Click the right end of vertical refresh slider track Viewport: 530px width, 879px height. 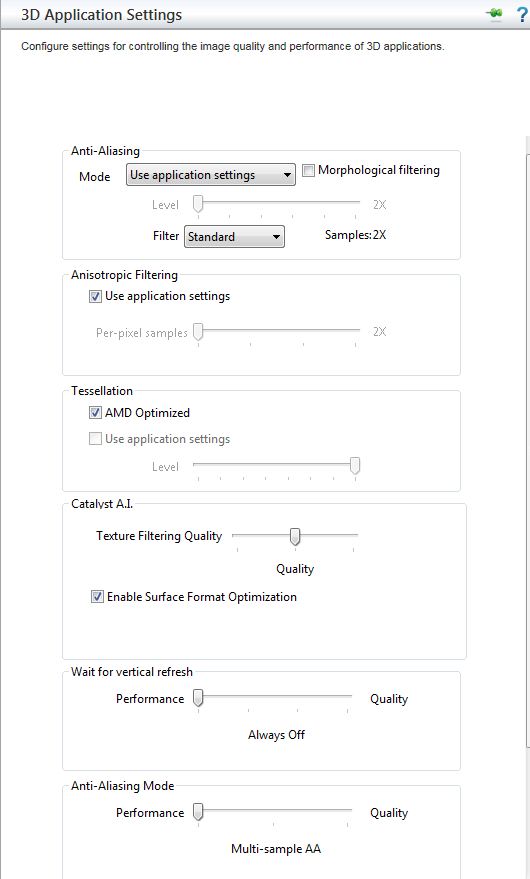(348, 697)
